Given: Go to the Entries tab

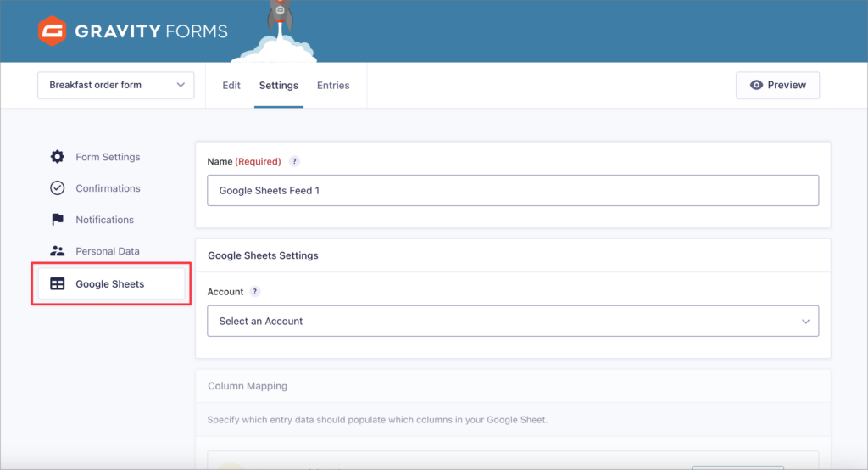Looking at the screenshot, I should pos(333,86).
